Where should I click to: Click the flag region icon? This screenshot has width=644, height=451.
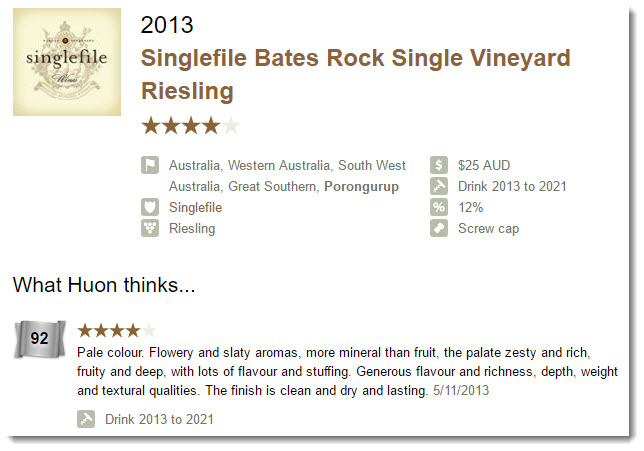150,165
